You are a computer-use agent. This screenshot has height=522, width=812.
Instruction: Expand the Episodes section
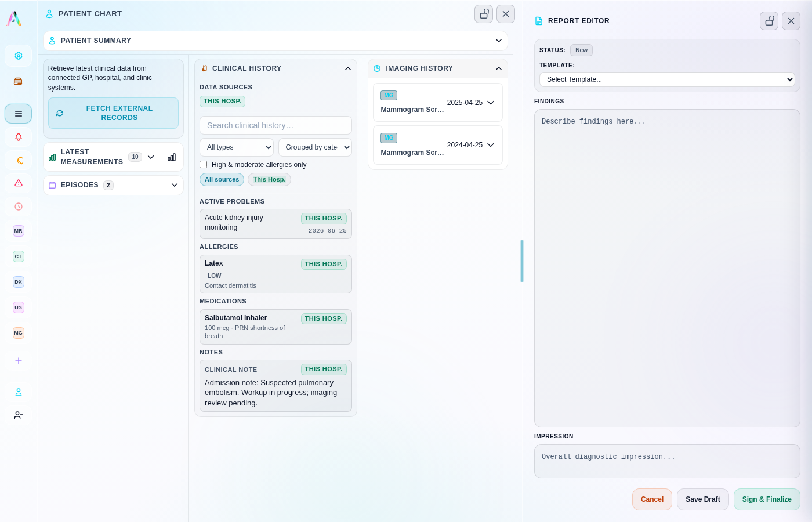(x=175, y=185)
